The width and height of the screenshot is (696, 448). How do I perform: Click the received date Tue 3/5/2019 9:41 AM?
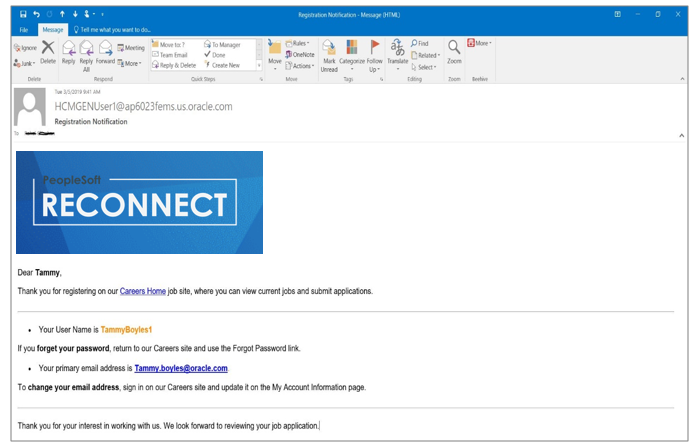click(x=78, y=92)
